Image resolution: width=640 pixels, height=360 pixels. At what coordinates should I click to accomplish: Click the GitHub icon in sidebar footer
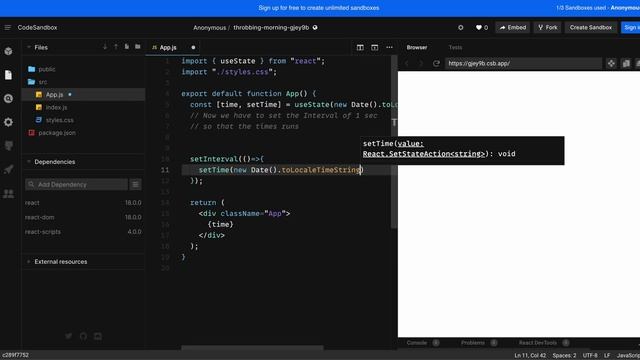[83, 336]
